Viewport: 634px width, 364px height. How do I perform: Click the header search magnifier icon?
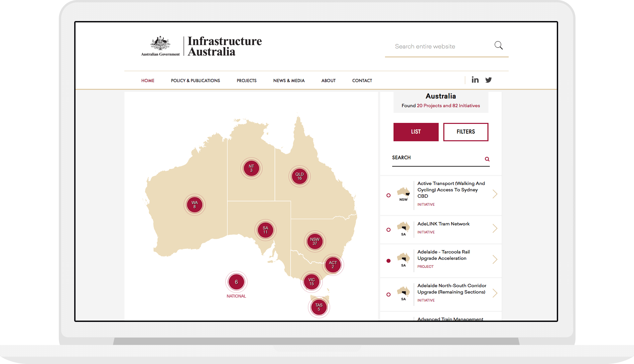(498, 45)
